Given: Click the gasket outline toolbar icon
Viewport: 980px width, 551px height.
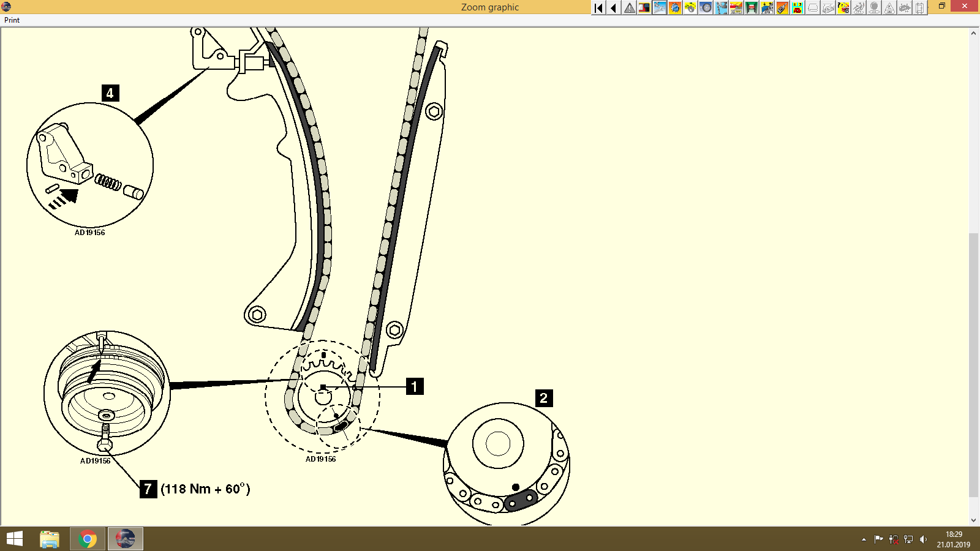Looking at the screenshot, I should coord(813,8).
